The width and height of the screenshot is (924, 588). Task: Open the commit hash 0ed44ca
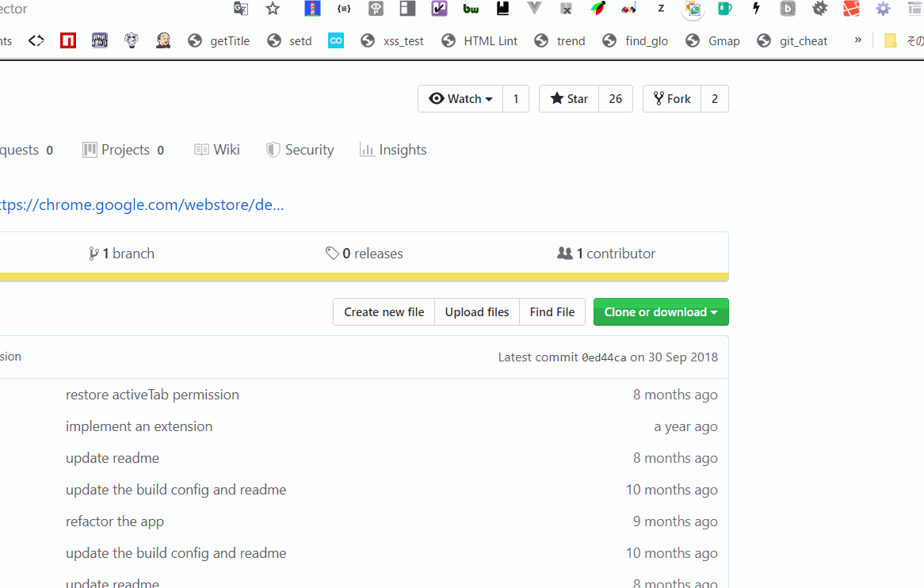pyautogui.click(x=604, y=357)
